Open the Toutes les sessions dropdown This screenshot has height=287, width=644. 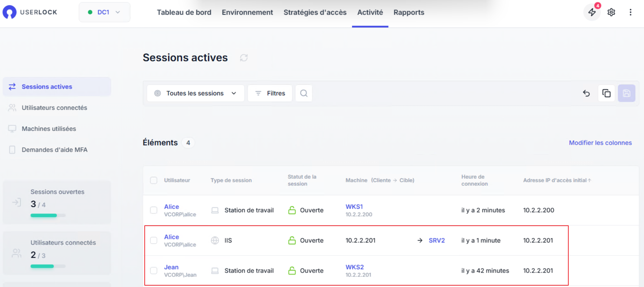tap(196, 93)
